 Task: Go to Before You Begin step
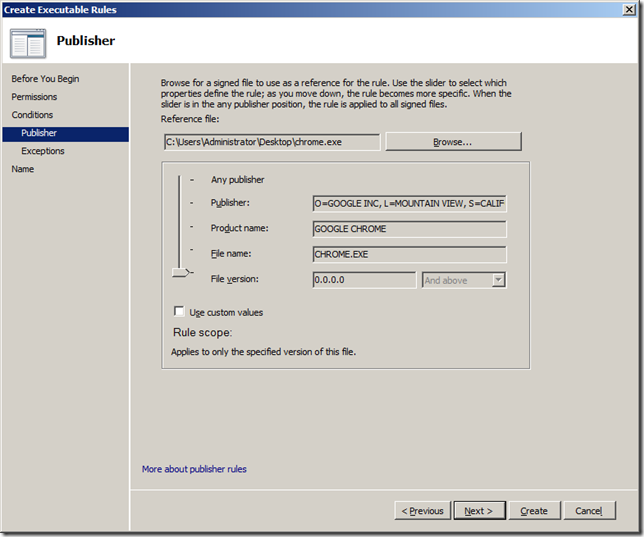pyautogui.click(x=45, y=79)
